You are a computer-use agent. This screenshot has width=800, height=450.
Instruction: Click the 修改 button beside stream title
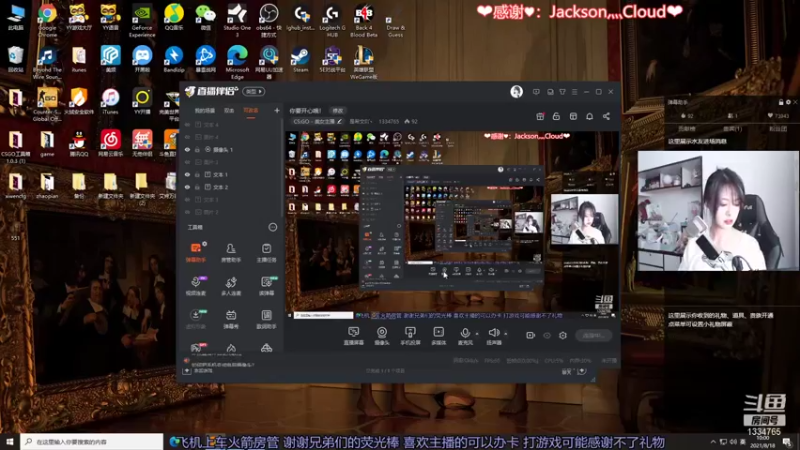click(x=338, y=110)
